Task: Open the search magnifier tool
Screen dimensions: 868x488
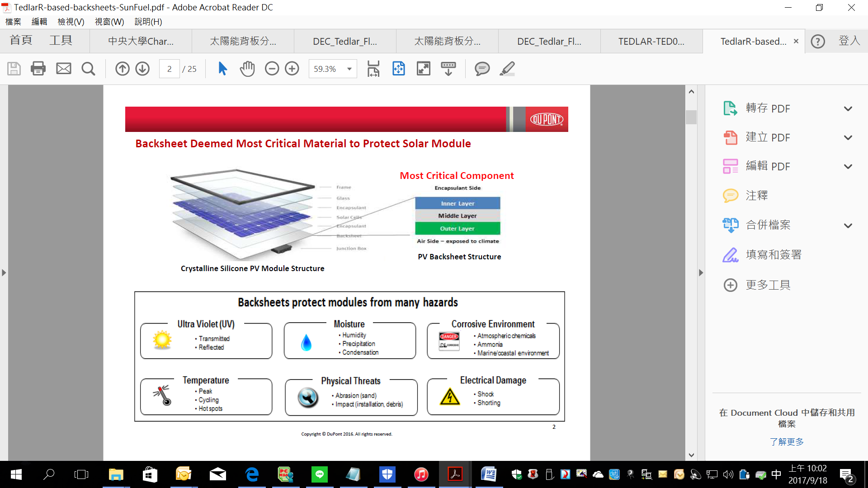Action: pos(88,69)
